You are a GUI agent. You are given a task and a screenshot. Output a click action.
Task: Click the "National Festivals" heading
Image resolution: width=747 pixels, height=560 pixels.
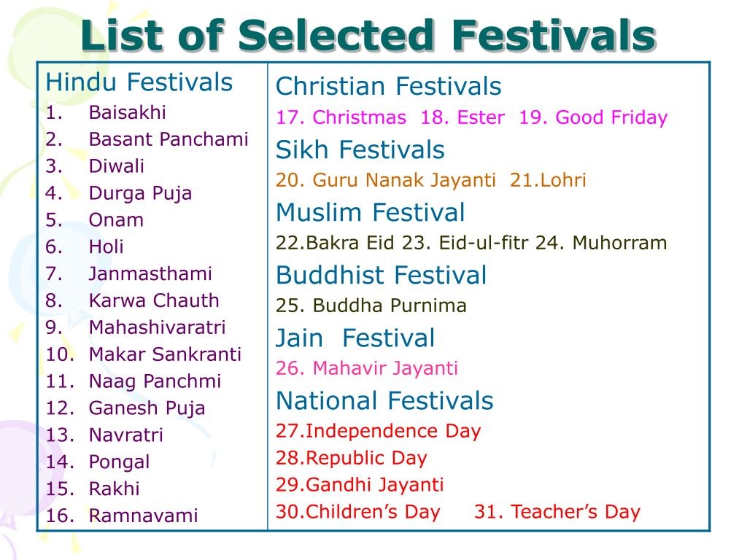(384, 400)
